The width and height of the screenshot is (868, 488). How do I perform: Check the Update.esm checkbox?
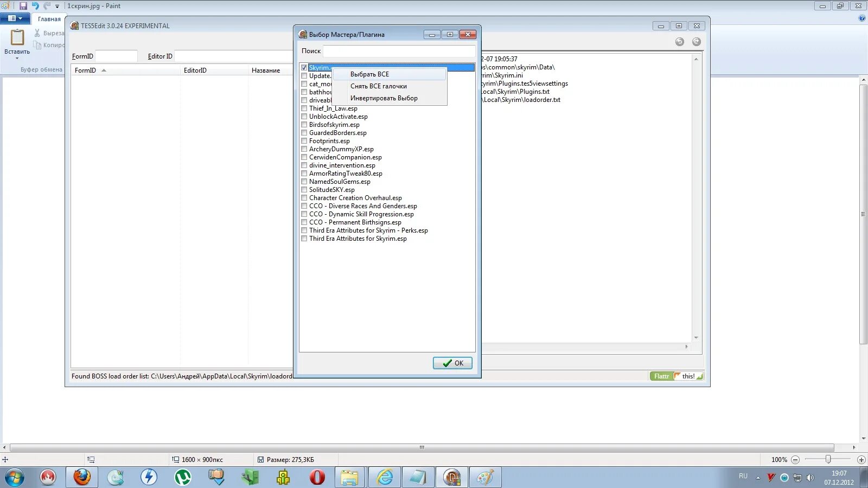[304, 76]
